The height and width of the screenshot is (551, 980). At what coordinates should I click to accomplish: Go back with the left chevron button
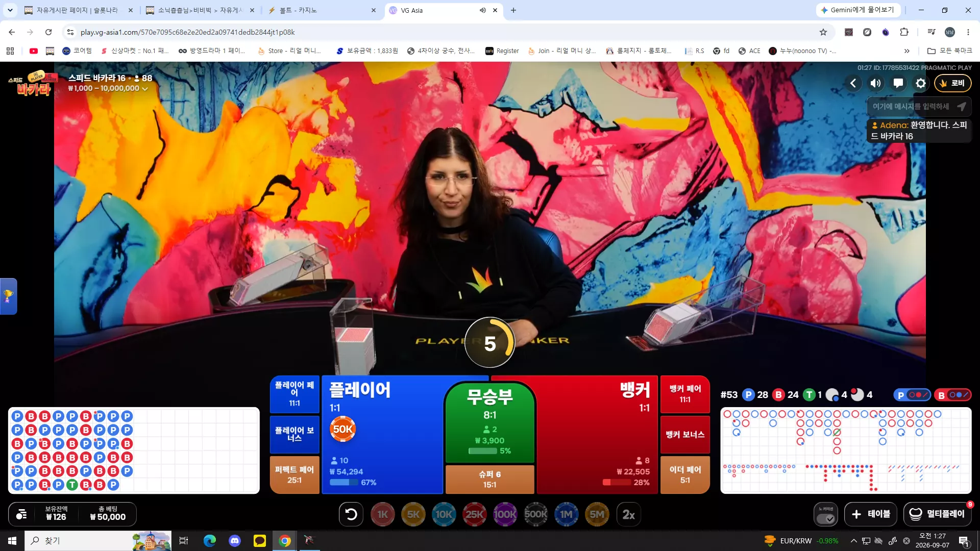coord(853,83)
